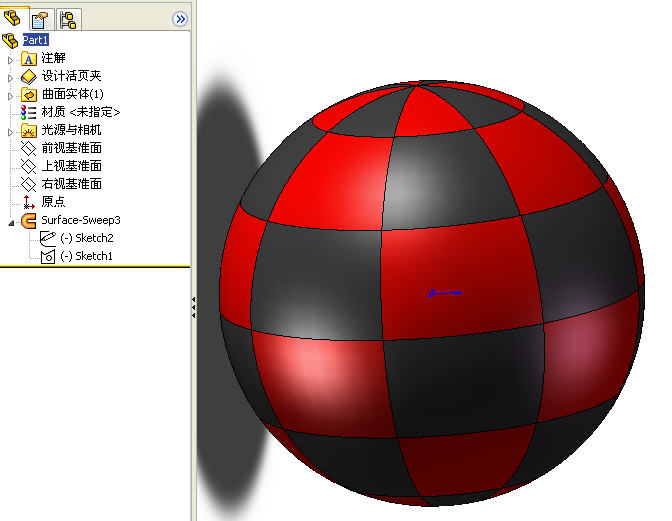This screenshot has height=521, width=672.
Task: Click the Sketch1 sketch icon
Action: tap(48, 257)
